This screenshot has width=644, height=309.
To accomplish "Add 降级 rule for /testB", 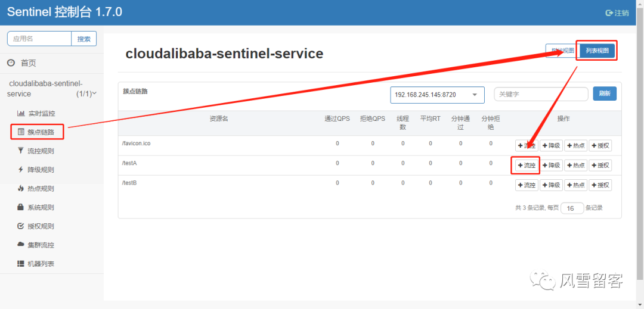I will (x=551, y=185).
